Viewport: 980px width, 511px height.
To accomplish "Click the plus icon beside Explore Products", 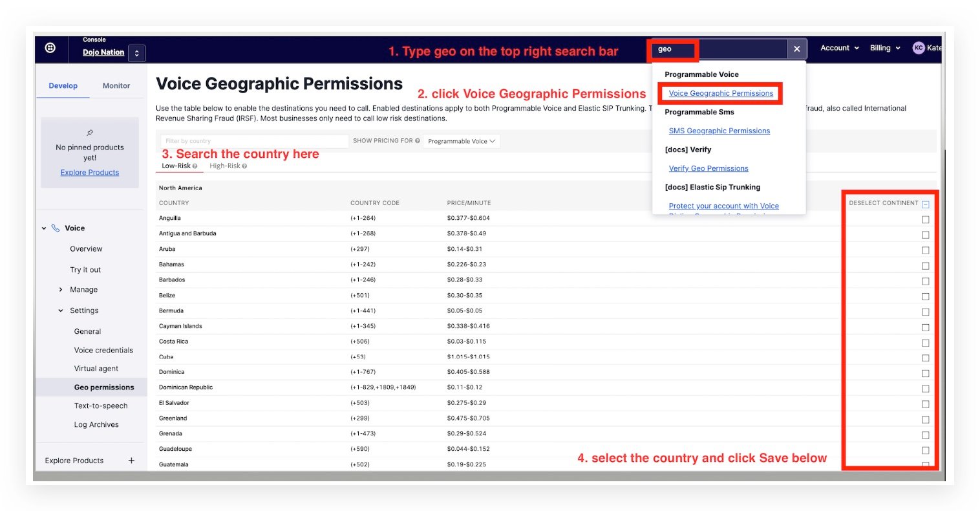I will (131, 461).
